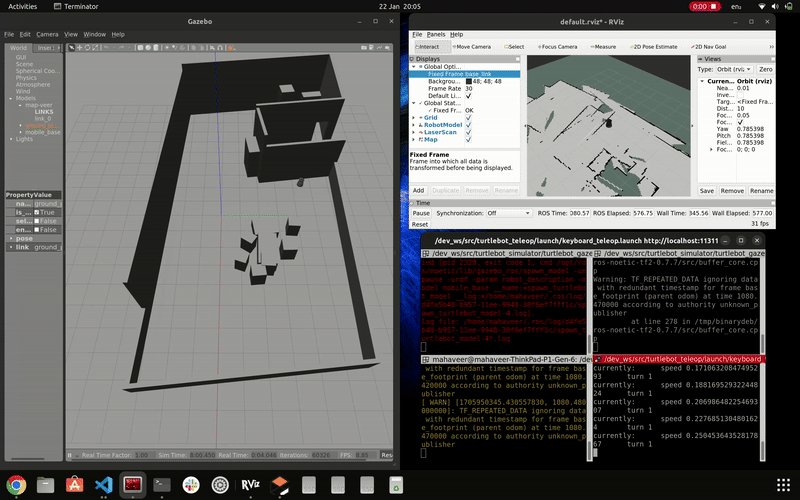Toggle the self_collide False checkbox in Gazebo
This screenshot has height=500, width=800.
(37, 221)
